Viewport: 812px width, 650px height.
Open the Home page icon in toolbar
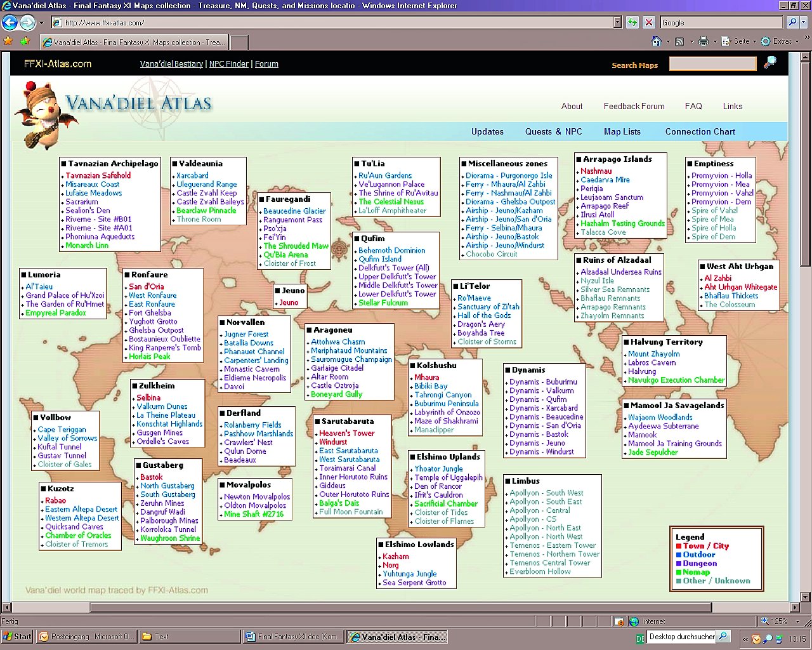[657, 41]
